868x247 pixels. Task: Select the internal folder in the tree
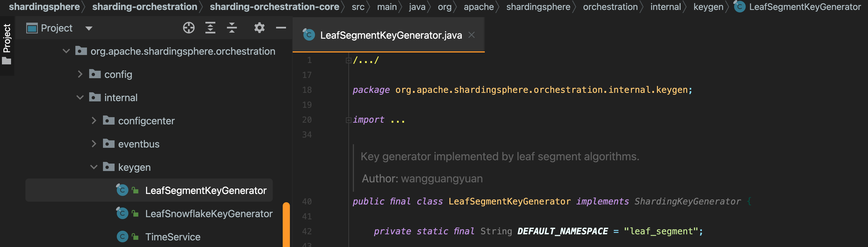pyautogui.click(x=121, y=98)
